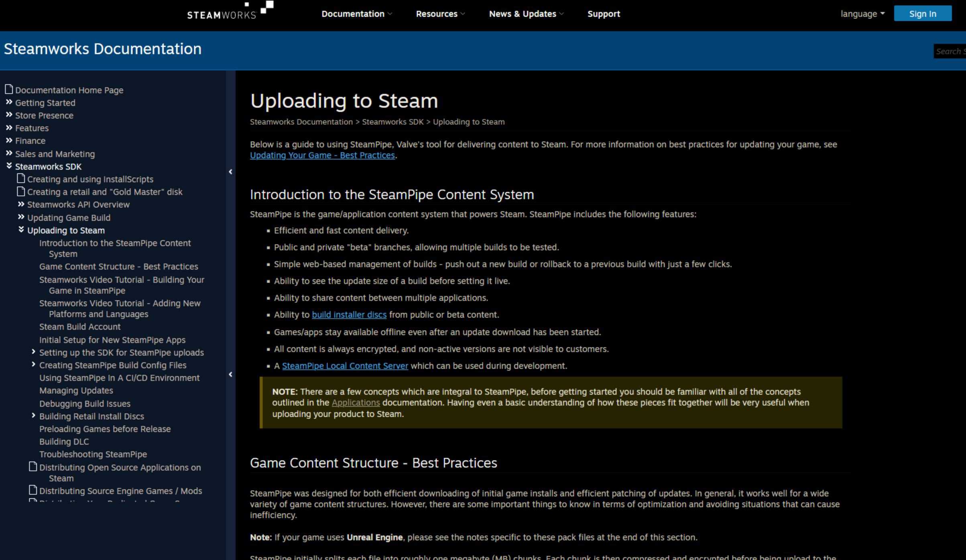The image size is (966, 560).
Task: Click the page icon beside Distributing Open Source Applications
Action: pos(33,467)
